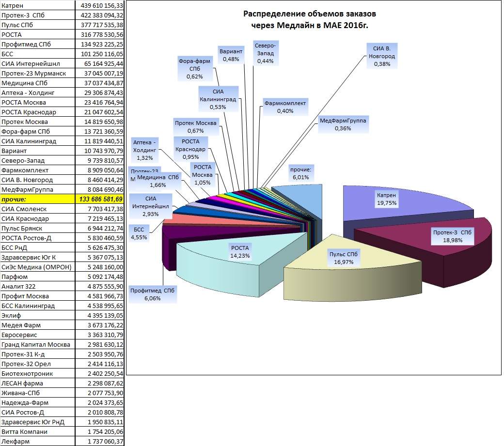Select the "Аптека - Холдинг 1,32%" chart label
This screenshot has height=446, width=504.
click(144, 150)
